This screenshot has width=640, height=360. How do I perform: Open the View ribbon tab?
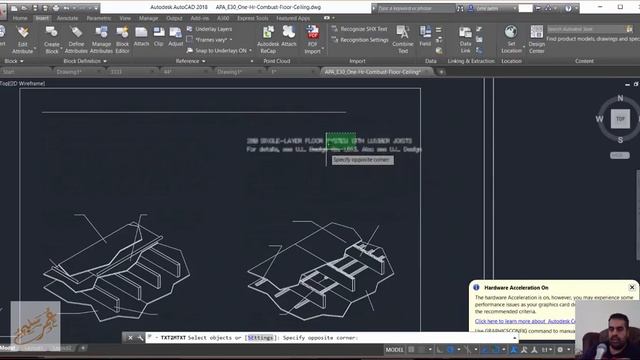[125, 18]
